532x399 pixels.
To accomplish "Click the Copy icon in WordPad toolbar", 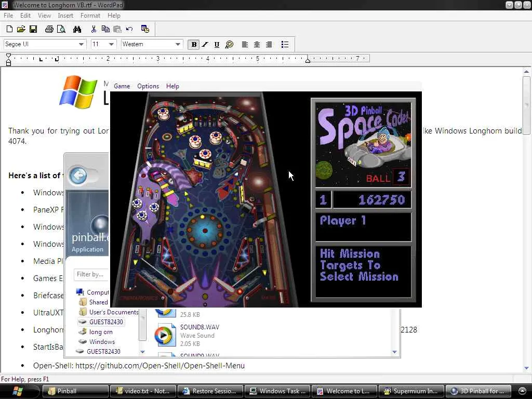I will click(x=105, y=29).
